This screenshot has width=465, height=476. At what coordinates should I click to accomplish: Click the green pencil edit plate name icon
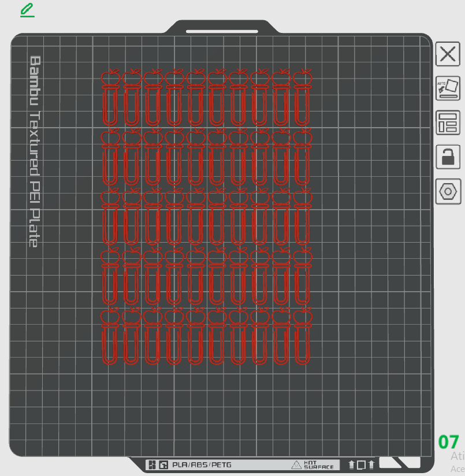(27, 10)
